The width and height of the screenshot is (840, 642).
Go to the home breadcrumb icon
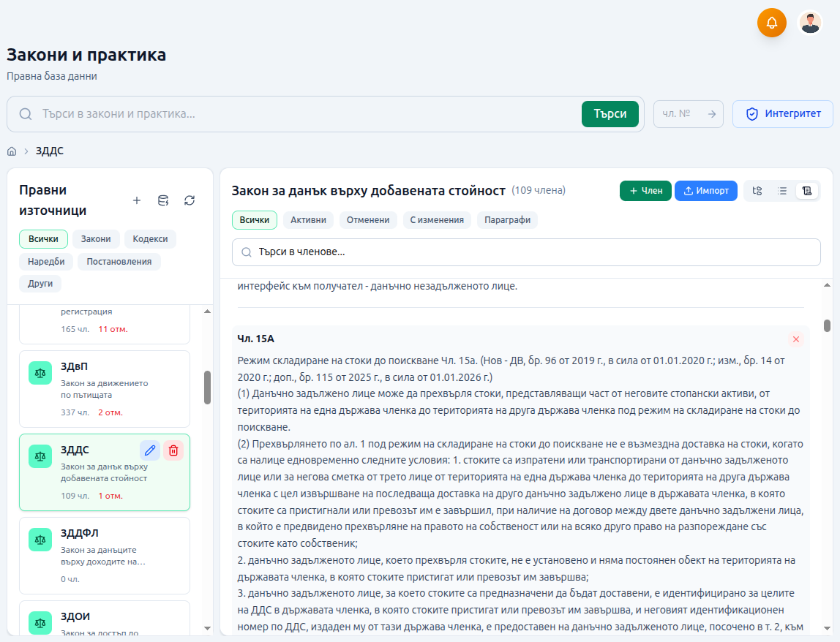12,151
